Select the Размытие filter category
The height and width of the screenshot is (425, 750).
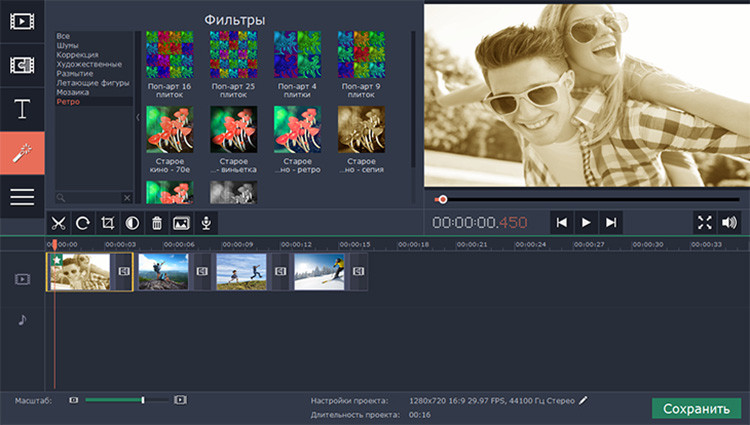click(76, 73)
